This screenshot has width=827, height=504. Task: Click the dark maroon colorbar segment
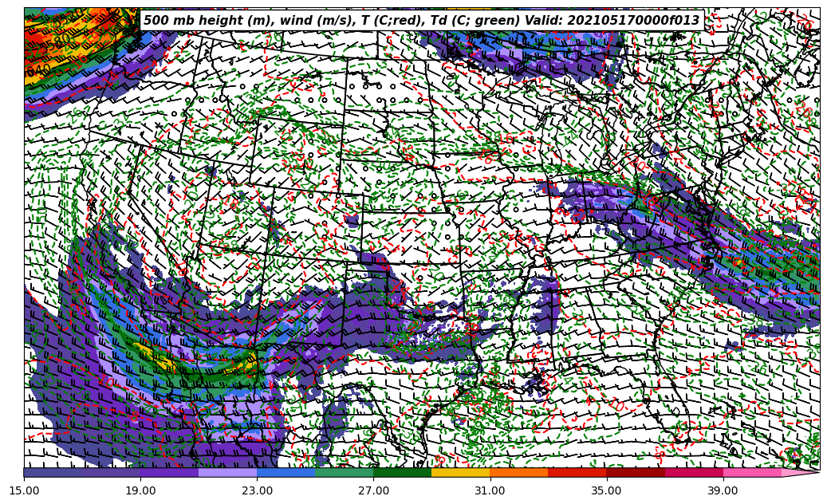pyautogui.click(x=635, y=473)
